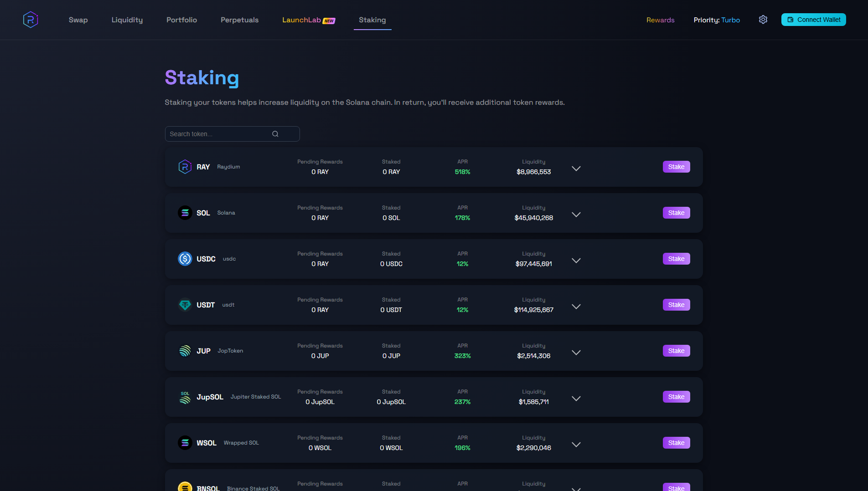Click the search magnifier icon

[x=275, y=134]
